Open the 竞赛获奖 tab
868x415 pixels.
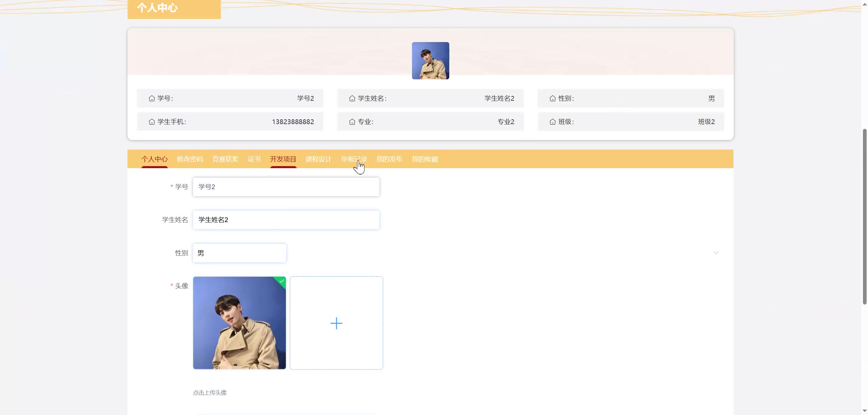225,159
